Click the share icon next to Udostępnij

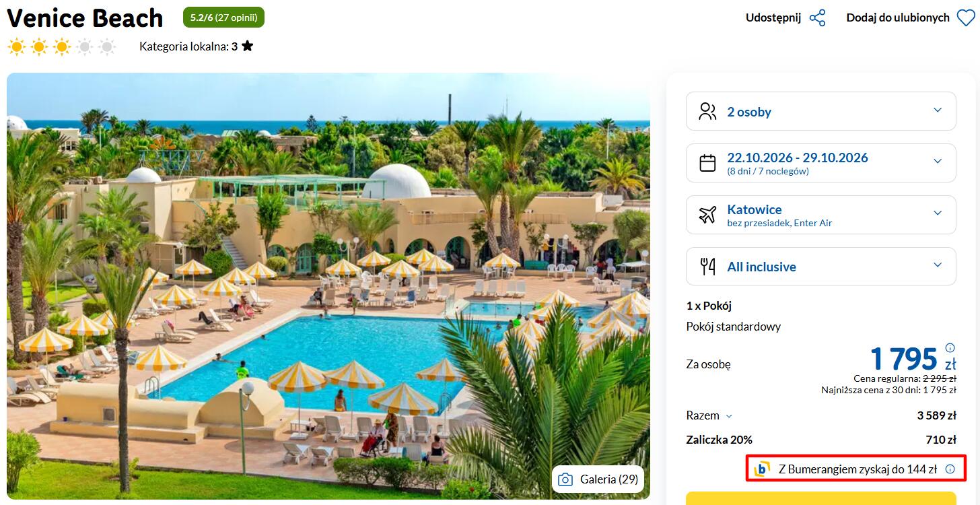[x=817, y=18]
